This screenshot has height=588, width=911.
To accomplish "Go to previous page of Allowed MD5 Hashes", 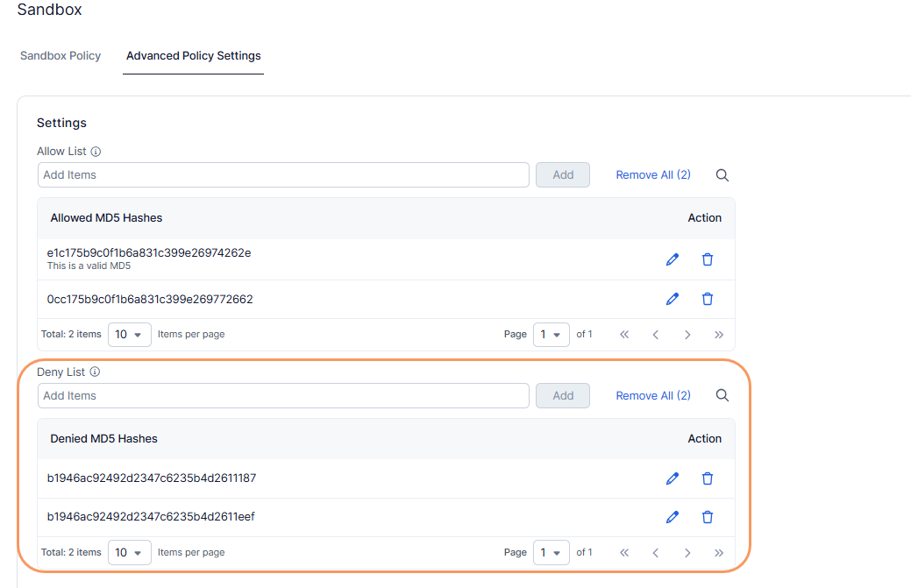I will tap(655, 335).
